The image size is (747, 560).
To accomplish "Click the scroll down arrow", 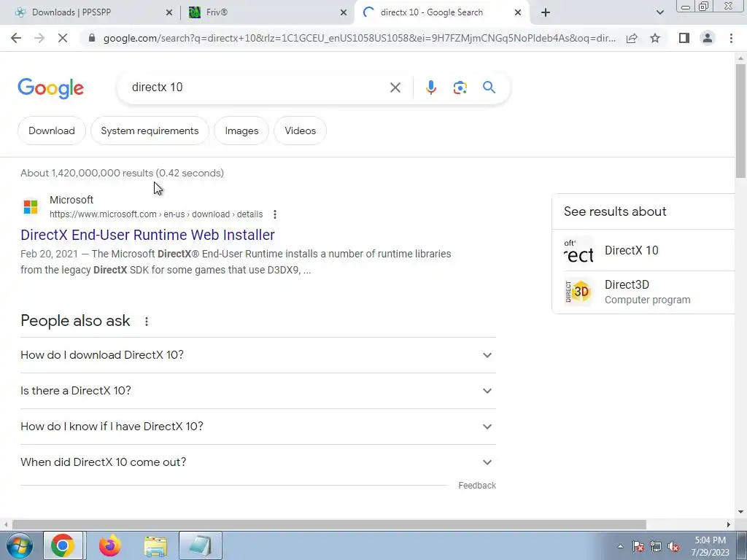I will (740, 513).
